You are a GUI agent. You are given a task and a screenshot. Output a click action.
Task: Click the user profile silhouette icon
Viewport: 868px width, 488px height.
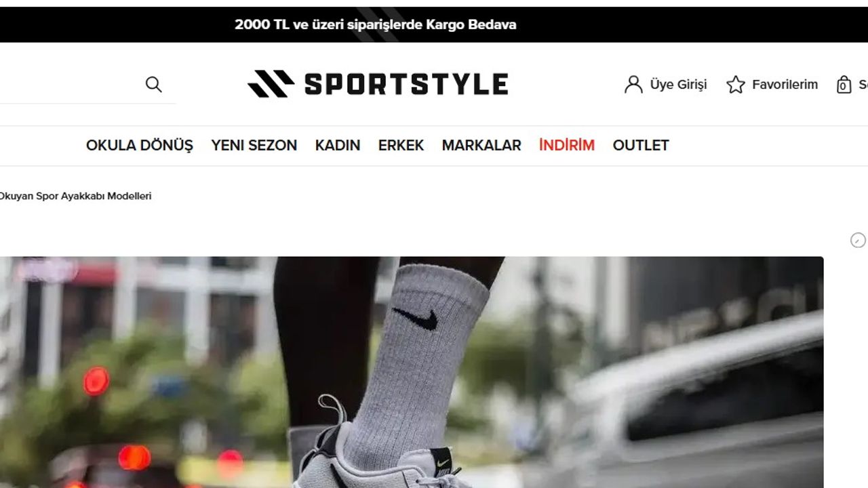(x=633, y=85)
